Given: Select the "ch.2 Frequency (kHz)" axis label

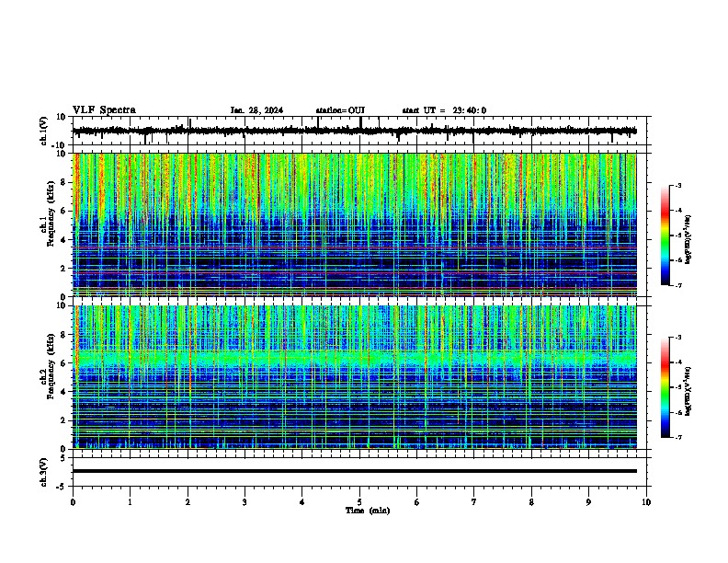Looking at the screenshot, I should coord(48,366).
